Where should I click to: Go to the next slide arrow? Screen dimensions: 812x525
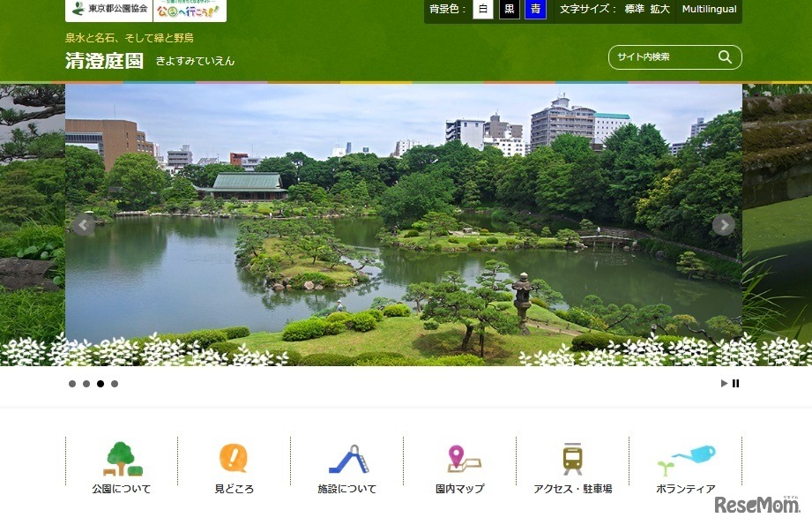[x=724, y=225]
